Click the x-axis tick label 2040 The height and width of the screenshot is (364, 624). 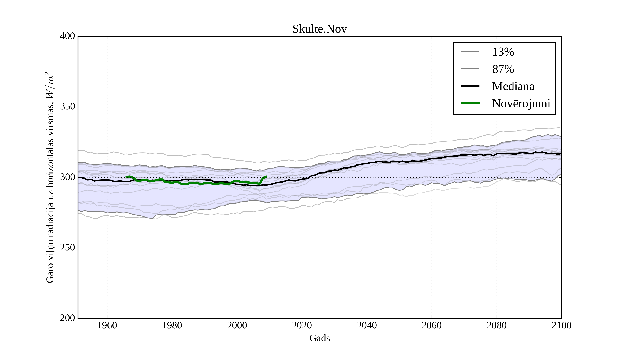coord(367,325)
